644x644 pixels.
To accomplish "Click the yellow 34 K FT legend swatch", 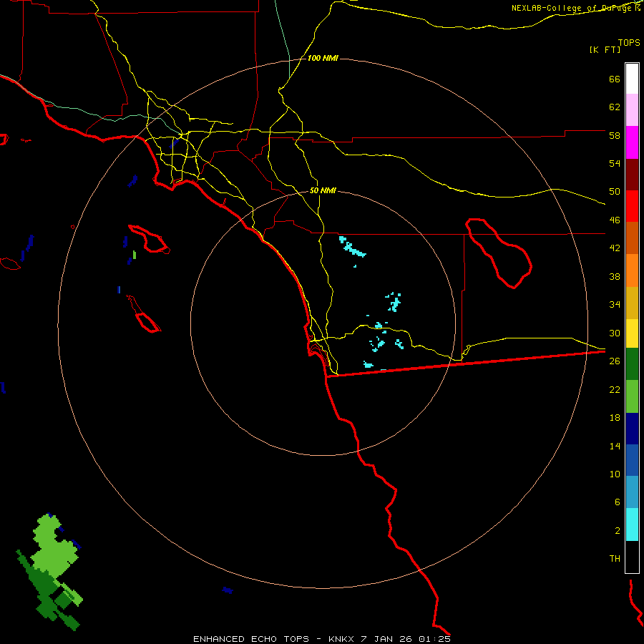I will click(632, 333).
